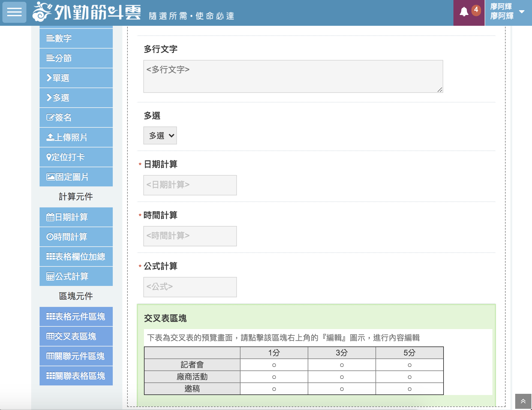Viewport: 532px width, 410px height.
Task: Select the 關聯表格區塊 related table block
Action: coord(76,376)
